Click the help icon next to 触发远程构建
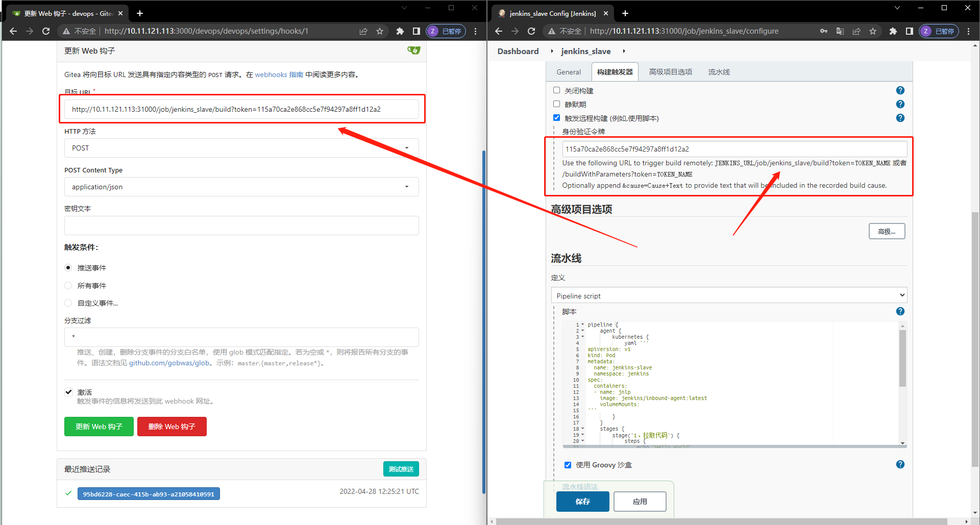Image resolution: width=980 pixels, height=525 pixels. pos(900,118)
